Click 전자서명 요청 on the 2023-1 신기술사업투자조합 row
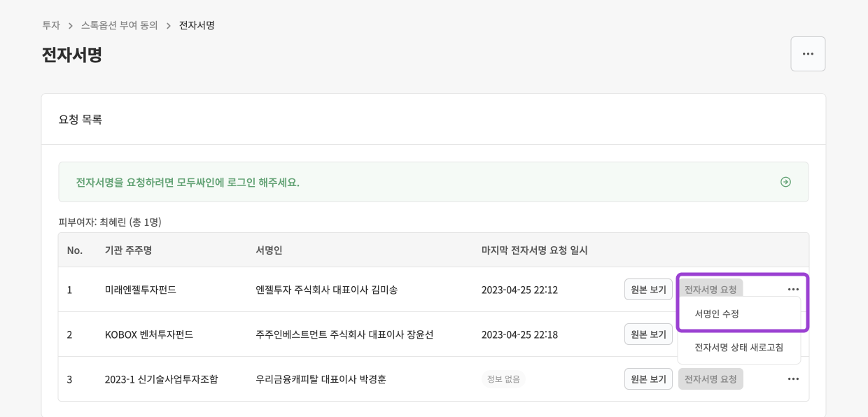 pos(710,379)
